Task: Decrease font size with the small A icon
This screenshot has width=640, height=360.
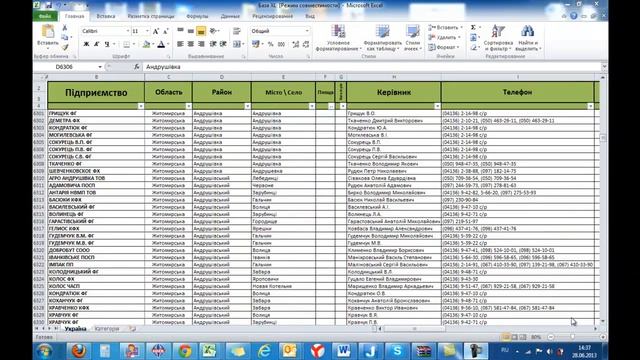Action: [165, 31]
